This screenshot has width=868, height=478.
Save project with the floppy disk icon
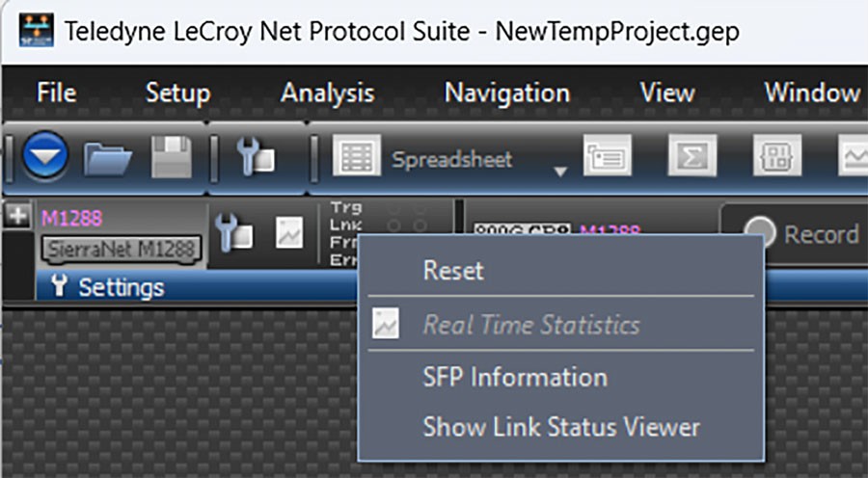(172, 157)
